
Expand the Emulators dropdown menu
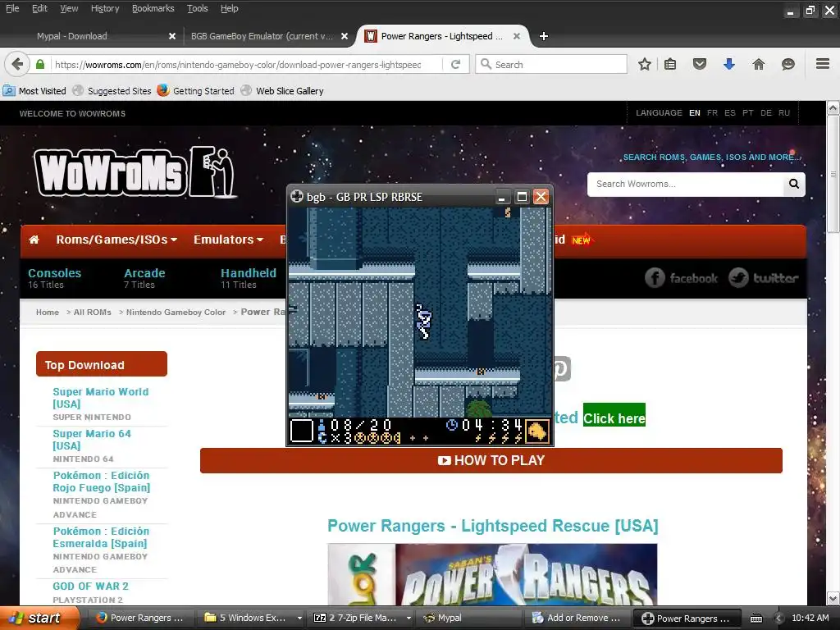[x=228, y=240]
